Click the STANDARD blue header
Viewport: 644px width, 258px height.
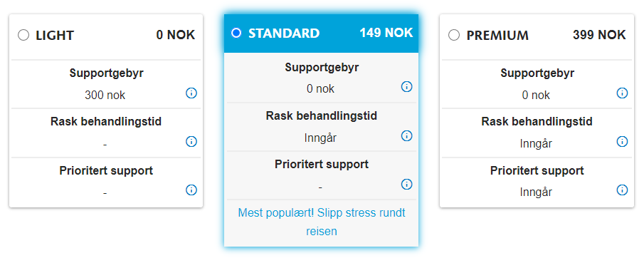pos(321,33)
